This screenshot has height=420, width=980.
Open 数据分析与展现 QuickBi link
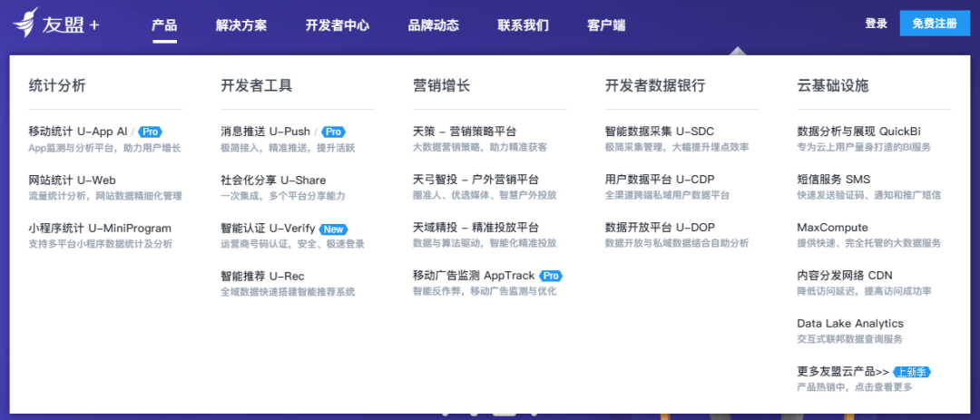pos(863,132)
